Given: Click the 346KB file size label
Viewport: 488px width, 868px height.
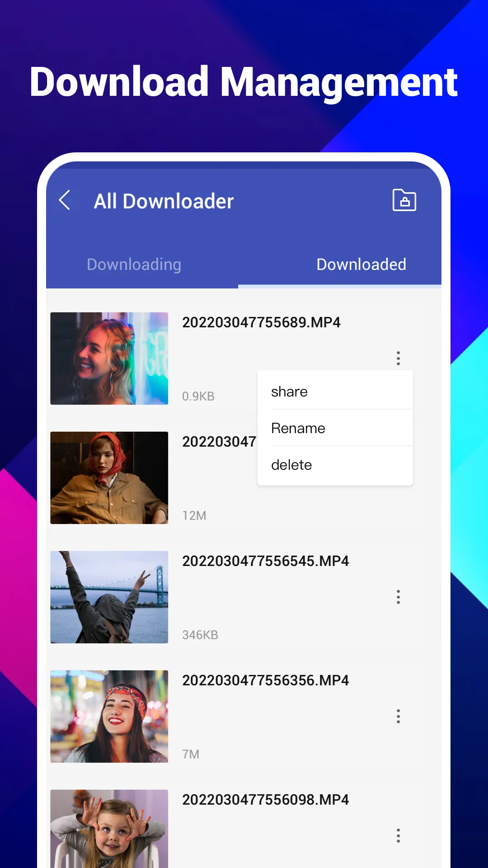Looking at the screenshot, I should 200,635.
